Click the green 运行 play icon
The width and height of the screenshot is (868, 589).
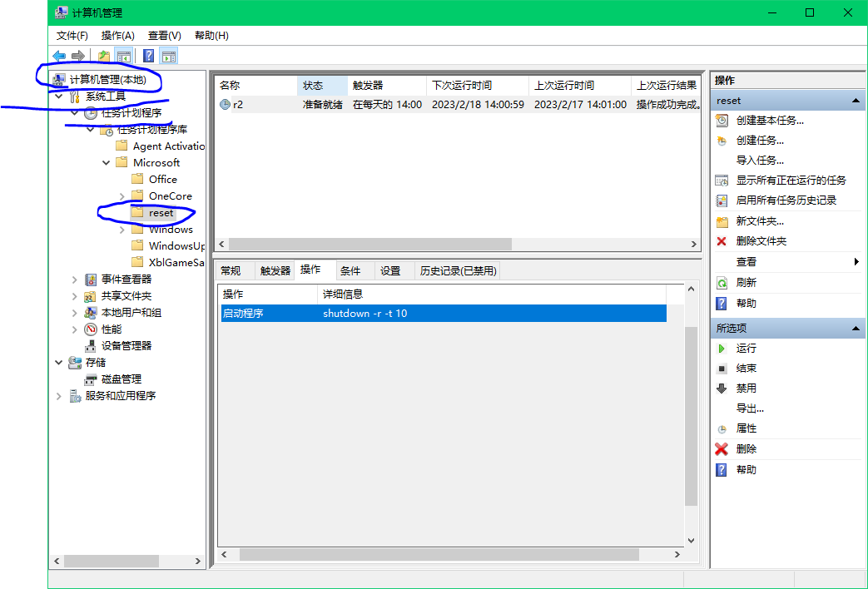(x=722, y=349)
